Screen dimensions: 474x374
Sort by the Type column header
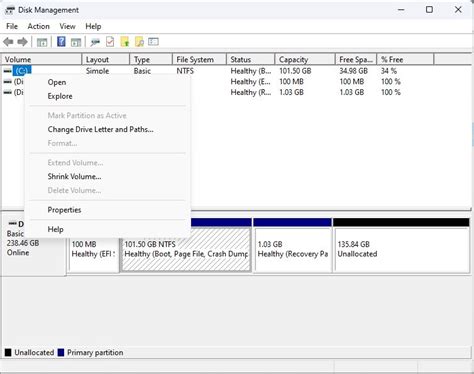pyautogui.click(x=151, y=60)
